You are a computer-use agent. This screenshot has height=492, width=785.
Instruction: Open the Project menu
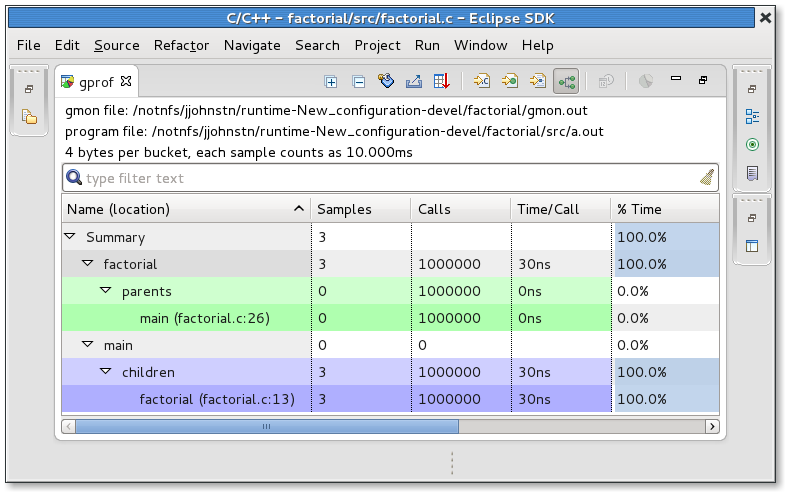[x=377, y=46]
